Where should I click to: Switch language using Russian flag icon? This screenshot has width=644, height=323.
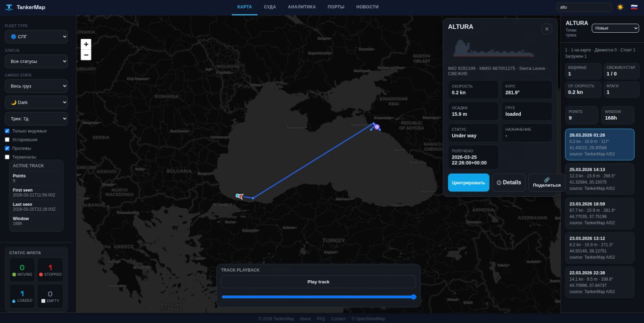634,7
